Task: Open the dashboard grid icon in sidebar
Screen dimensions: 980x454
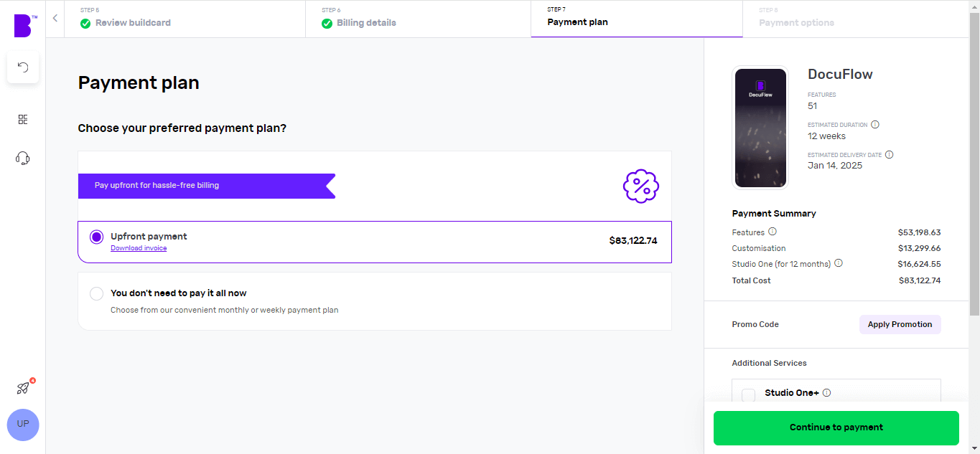Action: click(x=22, y=119)
